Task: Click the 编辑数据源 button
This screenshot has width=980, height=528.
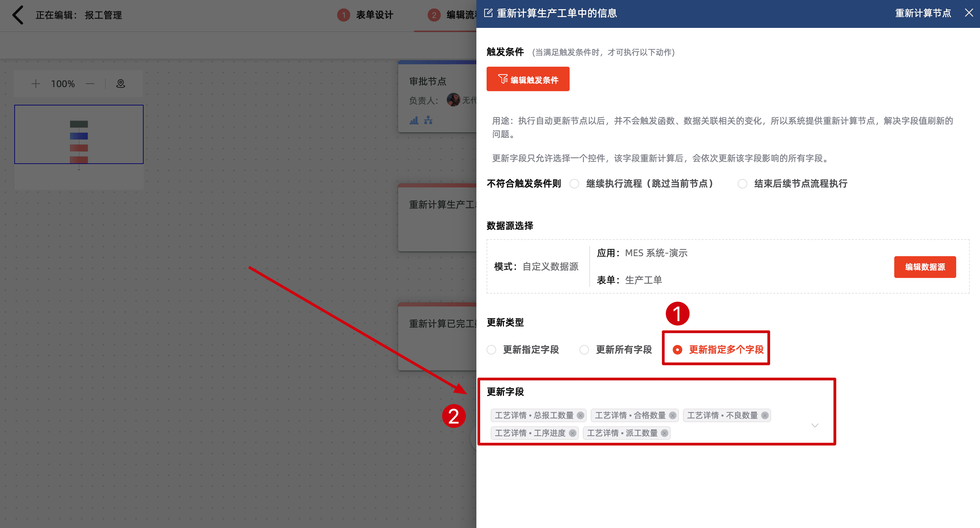Action: (925, 267)
